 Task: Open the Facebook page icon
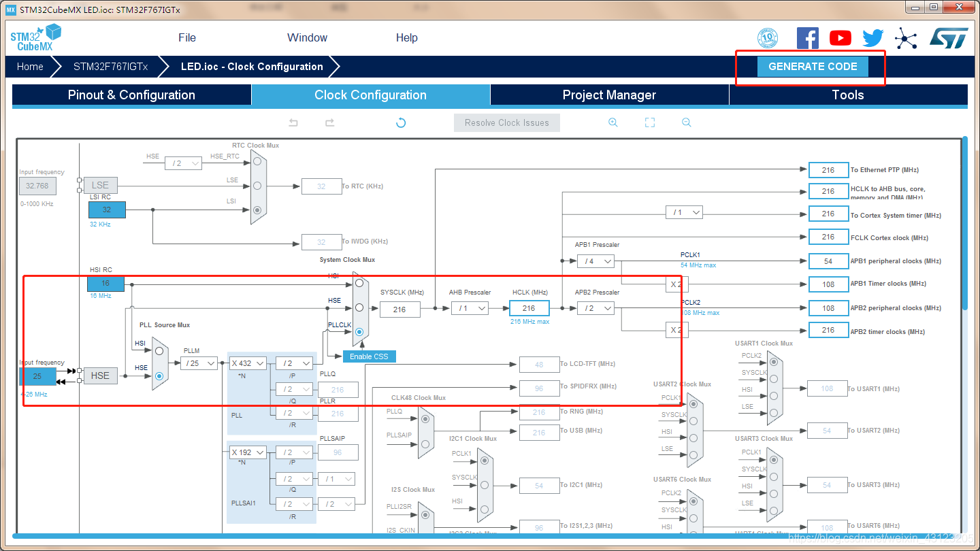point(807,38)
